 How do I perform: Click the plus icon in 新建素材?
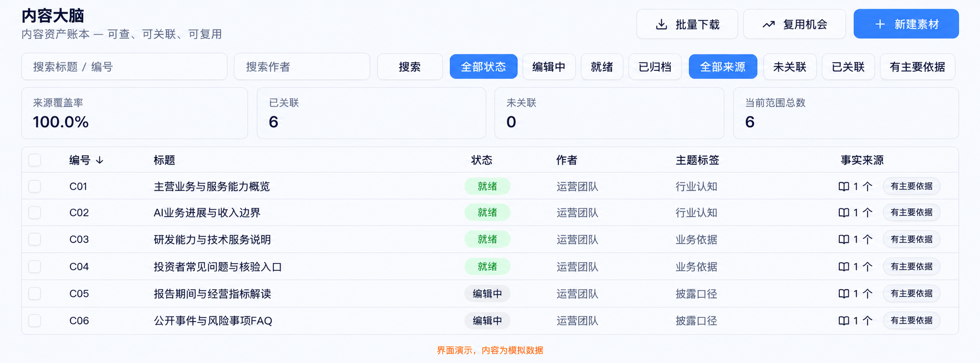pyautogui.click(x=880, y=24)
